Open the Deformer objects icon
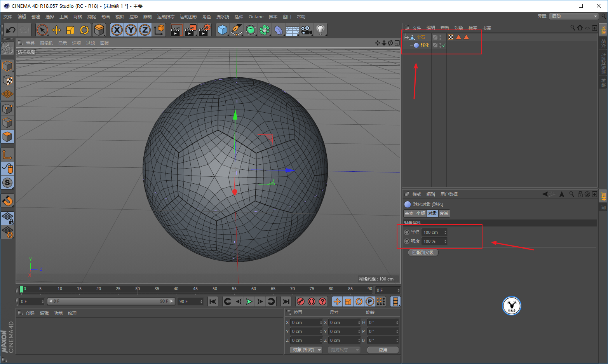Screen dimensions: 608x364 click(279, 30)
